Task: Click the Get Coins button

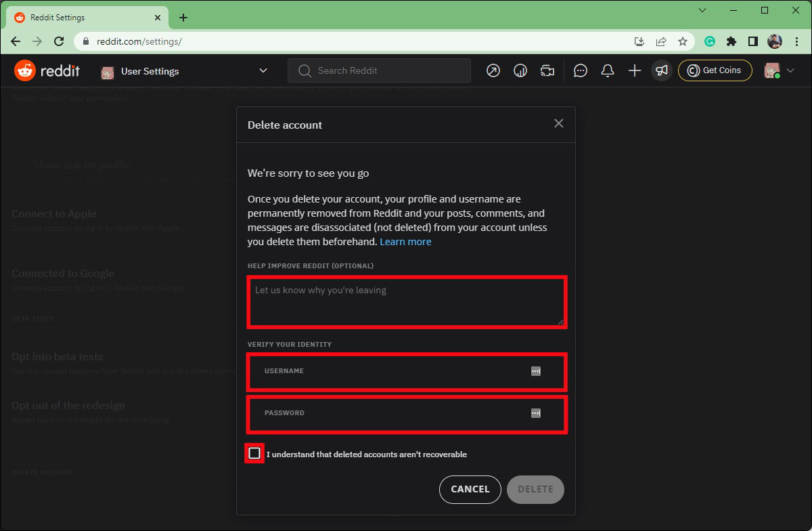Action: [715, 70]
